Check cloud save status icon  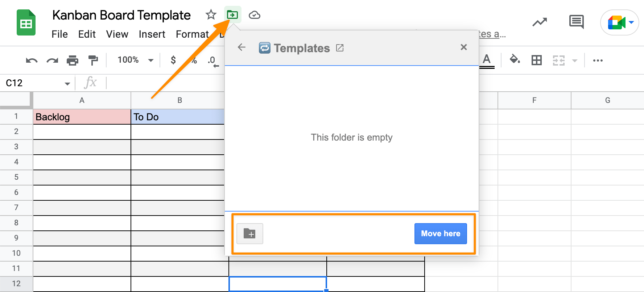pos(255,15)
